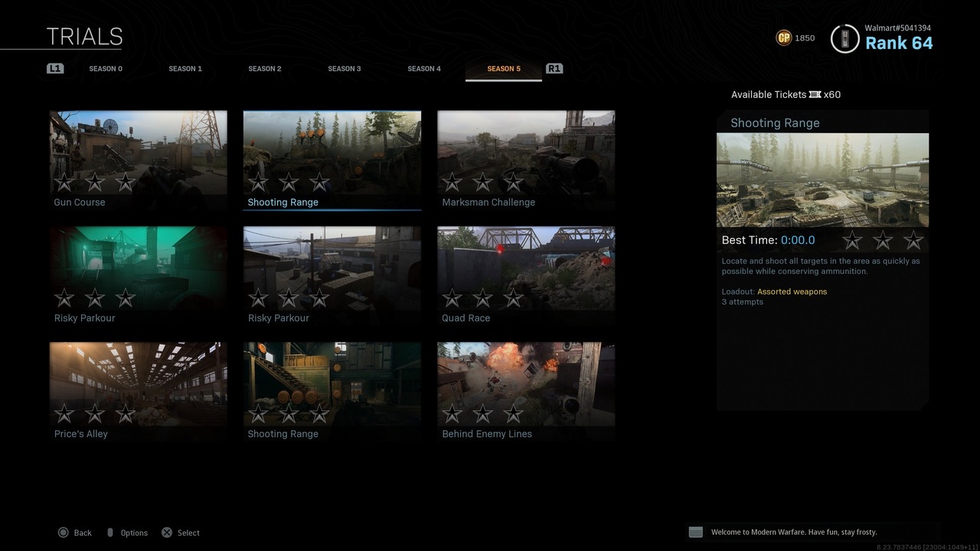Click the Options controller button icon
The height and width of the screenshot is (551, 980).
click(109, 533)
